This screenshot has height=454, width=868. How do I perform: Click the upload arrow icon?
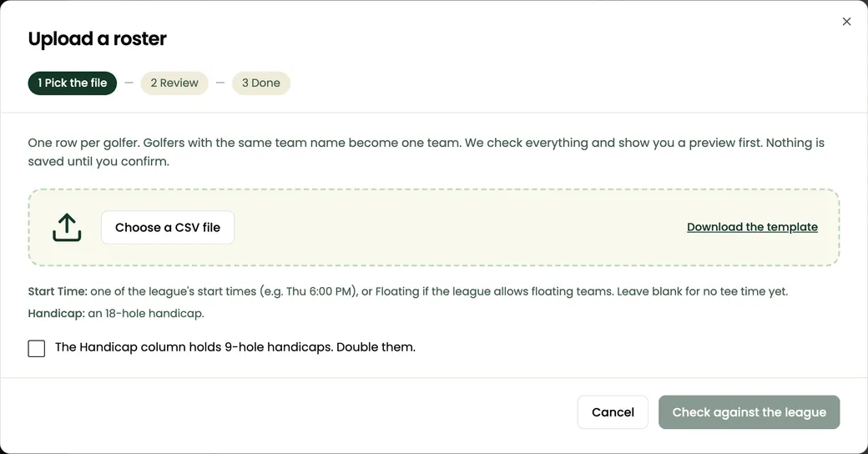67,228
